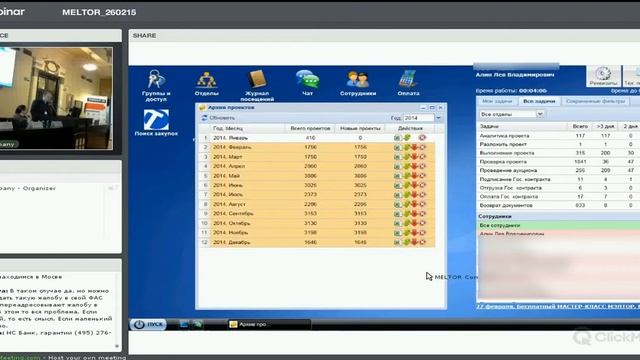Click inside the Год 2014 field
The height and width of the screenshot is (360, 640).
click(418, 118)
